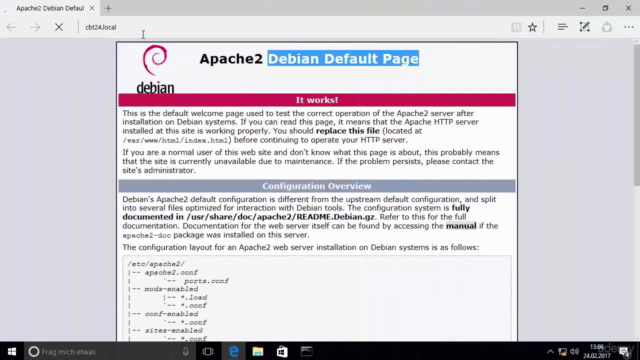Viewport: 640px width, 360px height.
Task: Open the manual link
Action: [x=461, y=226]
